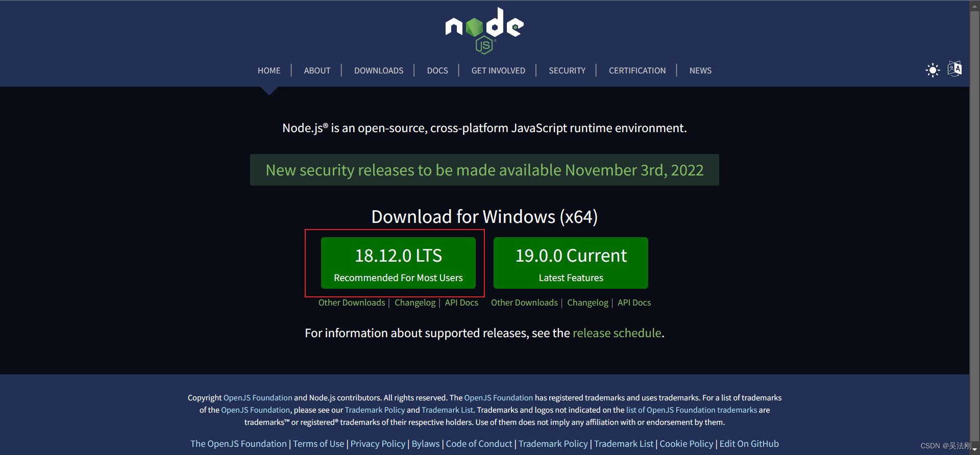Open API Docs under 19.0.0 Current

click(x=634, y=302)
